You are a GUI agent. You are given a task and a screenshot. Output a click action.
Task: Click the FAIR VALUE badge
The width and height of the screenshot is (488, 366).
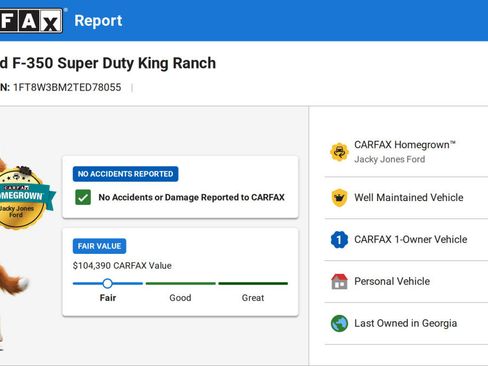coord(99,246)
